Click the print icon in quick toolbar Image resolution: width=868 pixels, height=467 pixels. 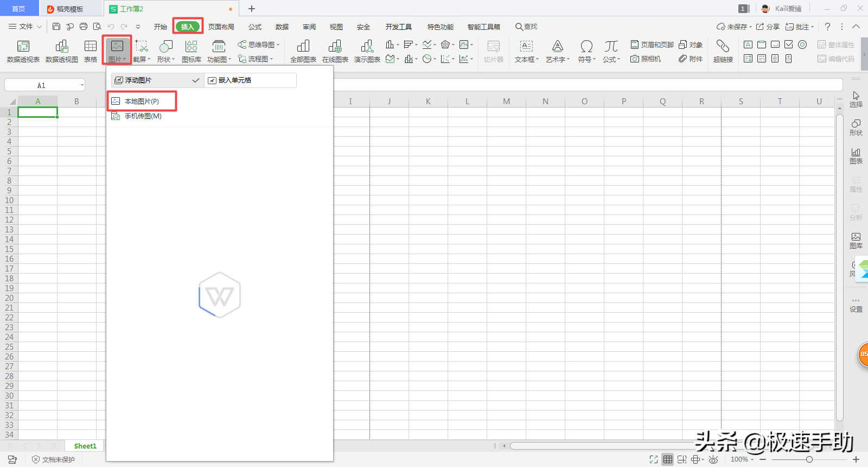(x=84, y=27)
